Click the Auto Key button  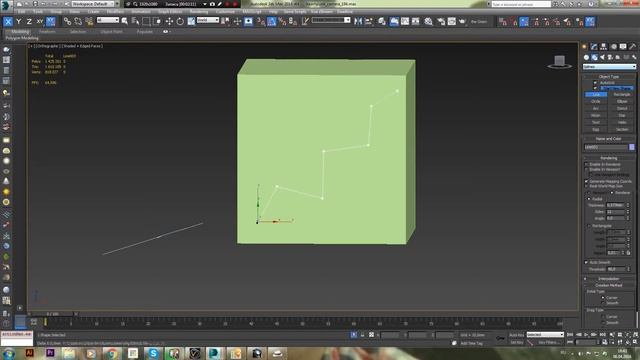pyautogui.click(x=516, y=335)
